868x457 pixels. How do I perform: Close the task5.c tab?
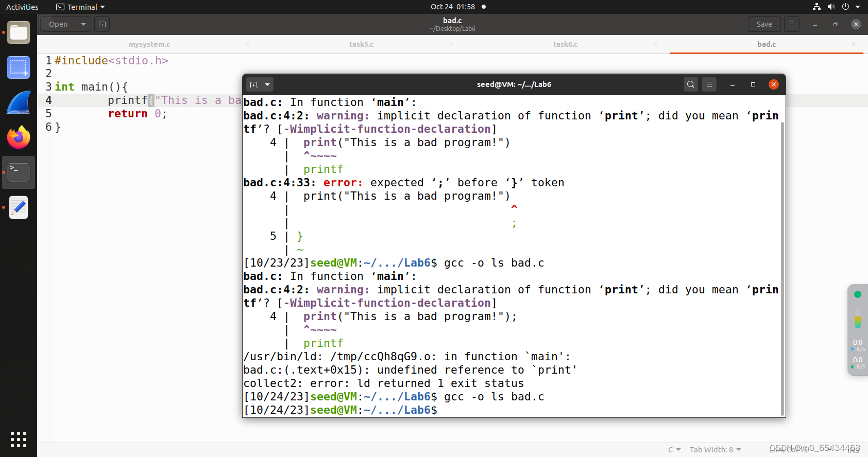click(451, 44)
